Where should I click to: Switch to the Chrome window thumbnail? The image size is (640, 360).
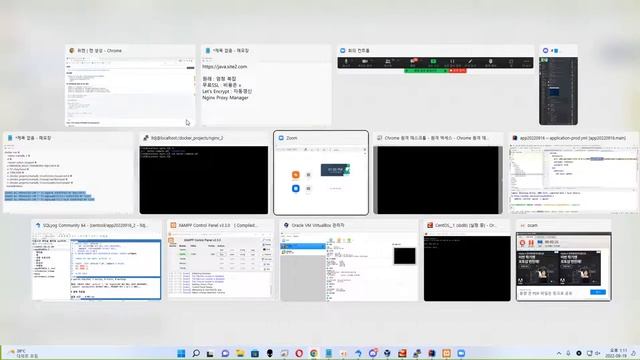pyautogui.click(x=130, y=85)
